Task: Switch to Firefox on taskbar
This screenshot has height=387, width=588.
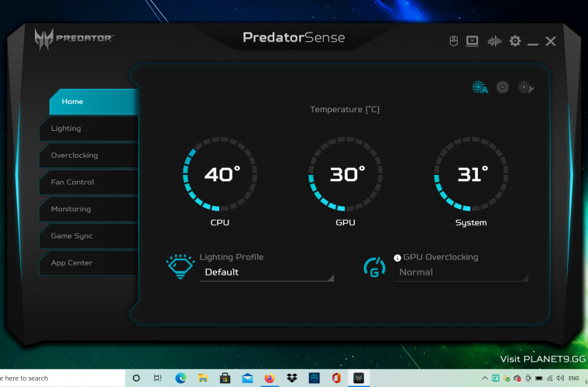Action: (270, 378)
